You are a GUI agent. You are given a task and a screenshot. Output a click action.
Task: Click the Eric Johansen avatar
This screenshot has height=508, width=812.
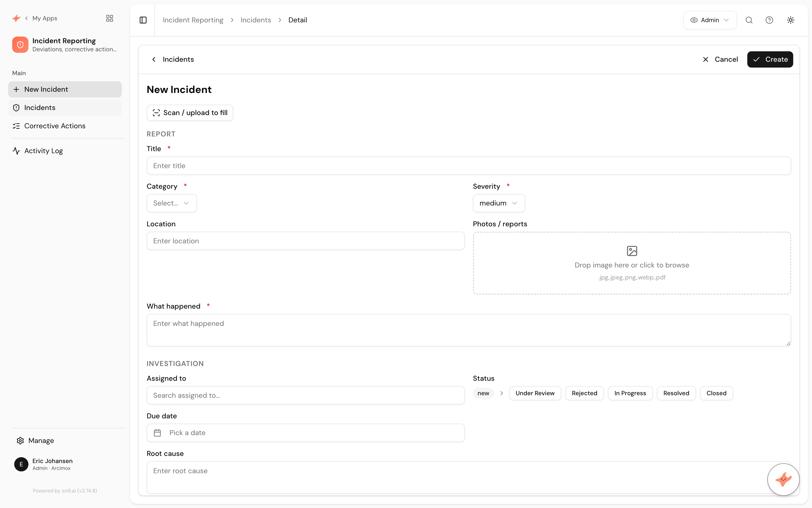tap(21, 464)
